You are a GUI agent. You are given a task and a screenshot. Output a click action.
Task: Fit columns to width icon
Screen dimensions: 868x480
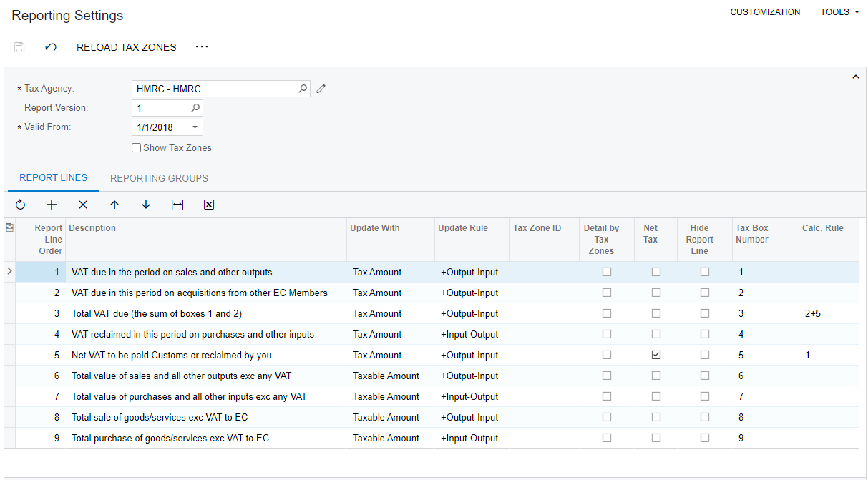tap(177, 205)
